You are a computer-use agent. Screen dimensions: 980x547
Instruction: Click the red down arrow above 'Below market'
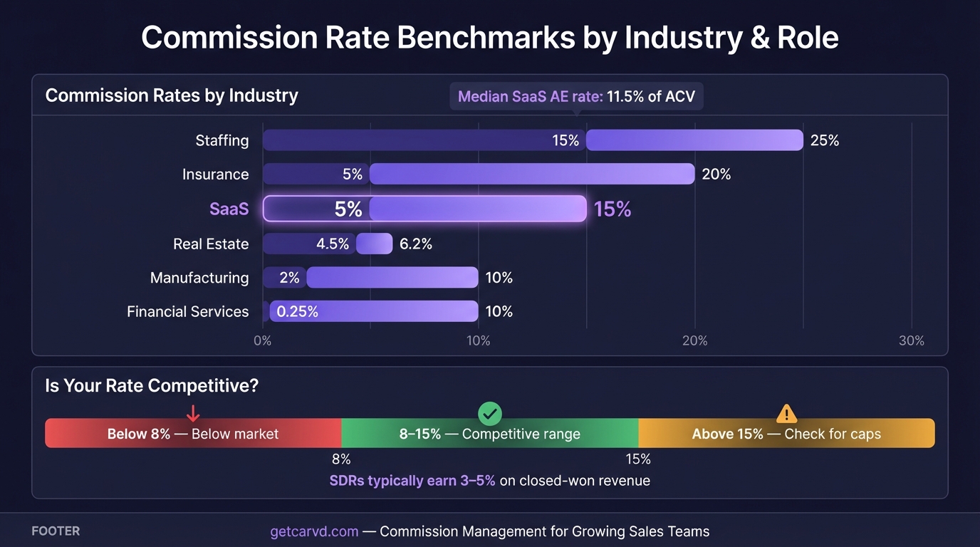point(193,413)
